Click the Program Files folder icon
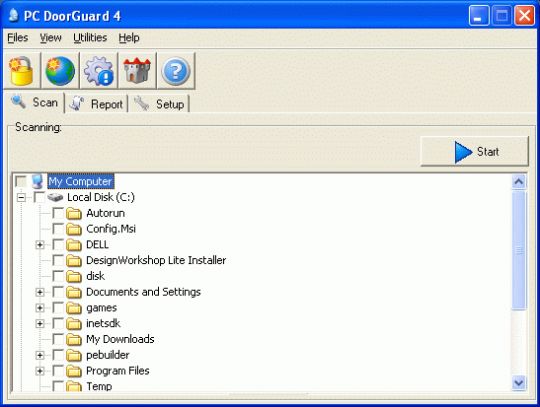 coord(74,371)
